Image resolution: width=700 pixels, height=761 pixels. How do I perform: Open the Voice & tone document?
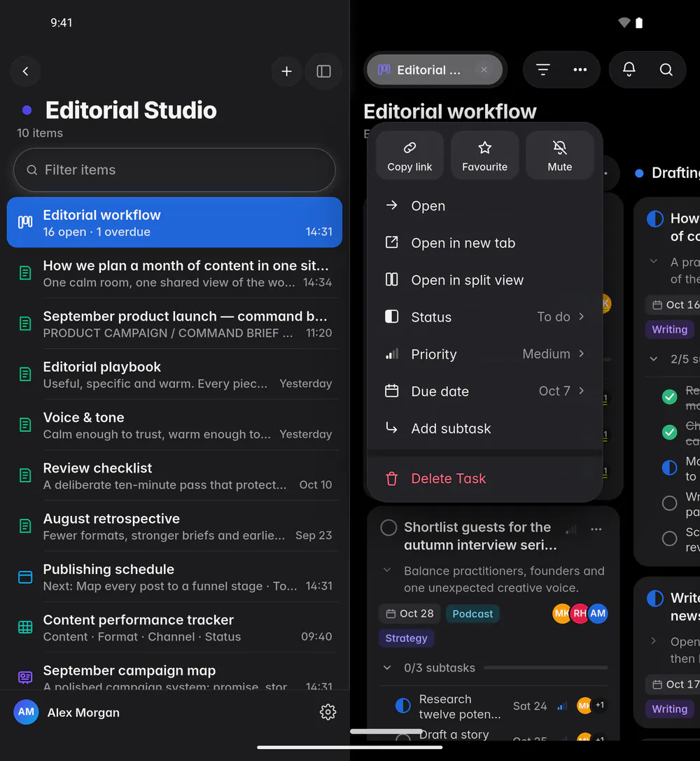pos(174,425)
